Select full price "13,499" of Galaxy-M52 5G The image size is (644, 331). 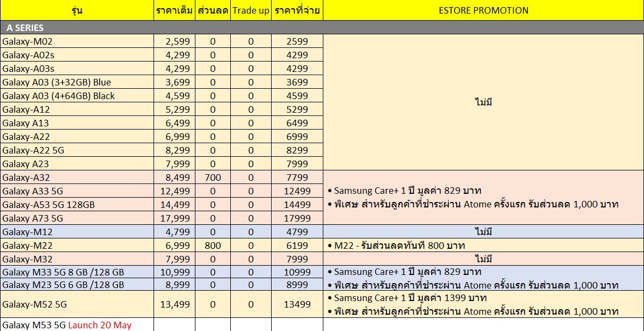point(175,304)
